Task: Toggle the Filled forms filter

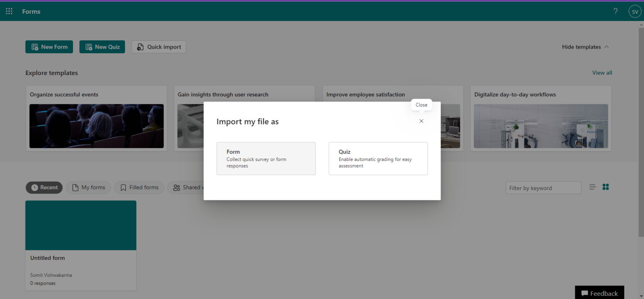Action: pos(139,187)
